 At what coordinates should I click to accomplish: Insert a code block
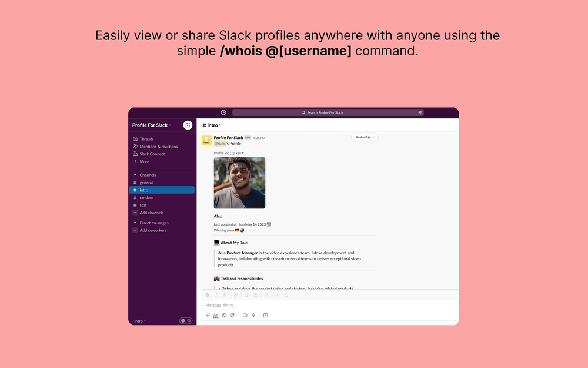pos(286,295)
